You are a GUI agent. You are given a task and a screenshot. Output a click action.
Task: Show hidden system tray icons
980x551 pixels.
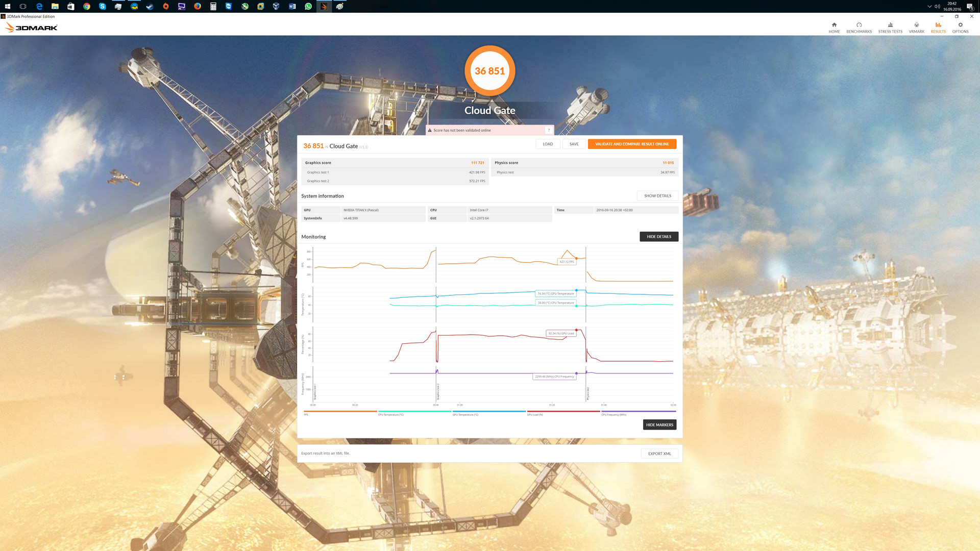(x=929, y=6)
